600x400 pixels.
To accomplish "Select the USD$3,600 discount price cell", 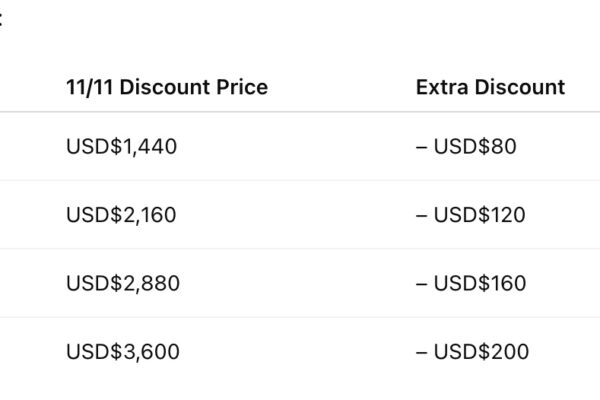I will (x=123, y=352).
